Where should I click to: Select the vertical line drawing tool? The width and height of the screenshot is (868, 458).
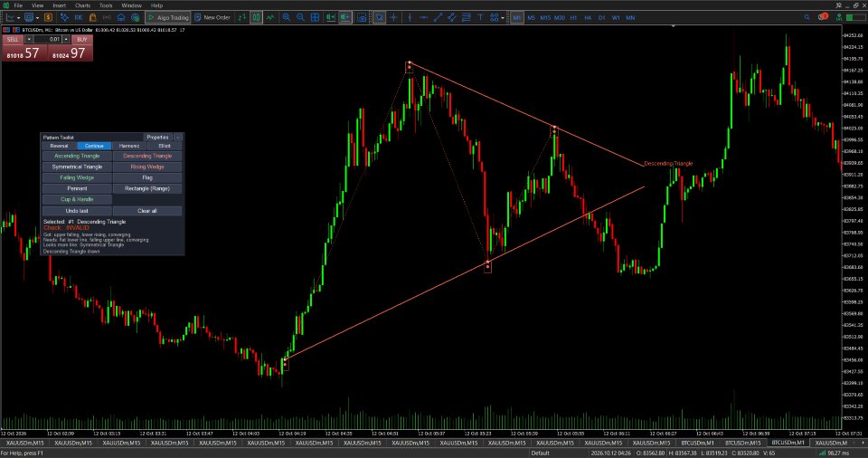[x=410, y=18]
